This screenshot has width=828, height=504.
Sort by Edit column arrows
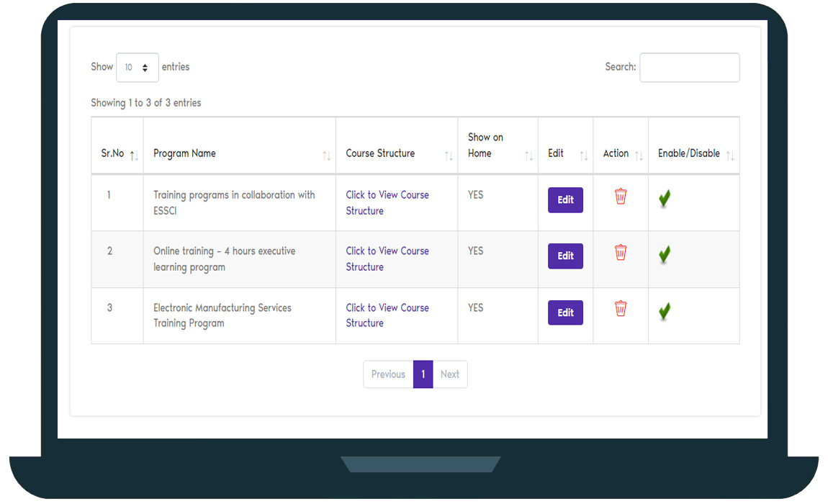pos(583,156)
